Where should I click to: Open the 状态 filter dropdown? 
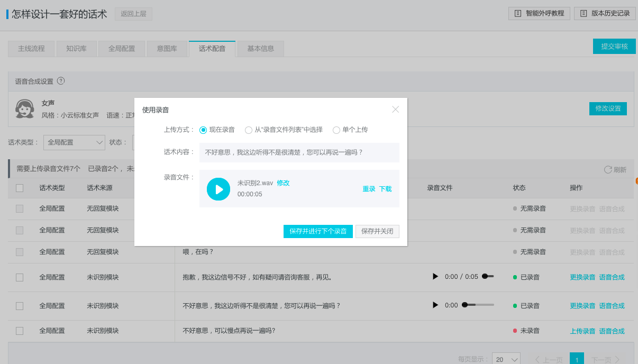(x=133, y=142)
